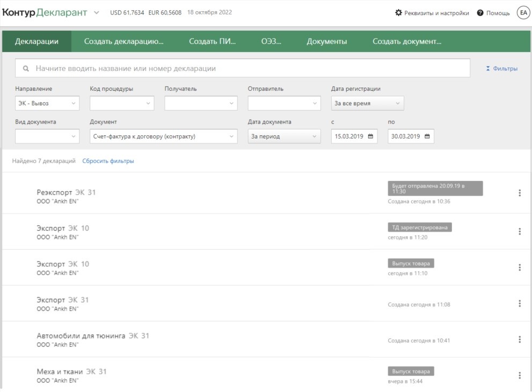532x392 pixels.
Task: Open the kebab menu for Реэкспорт ЭК 31
Action: [520, 193]
